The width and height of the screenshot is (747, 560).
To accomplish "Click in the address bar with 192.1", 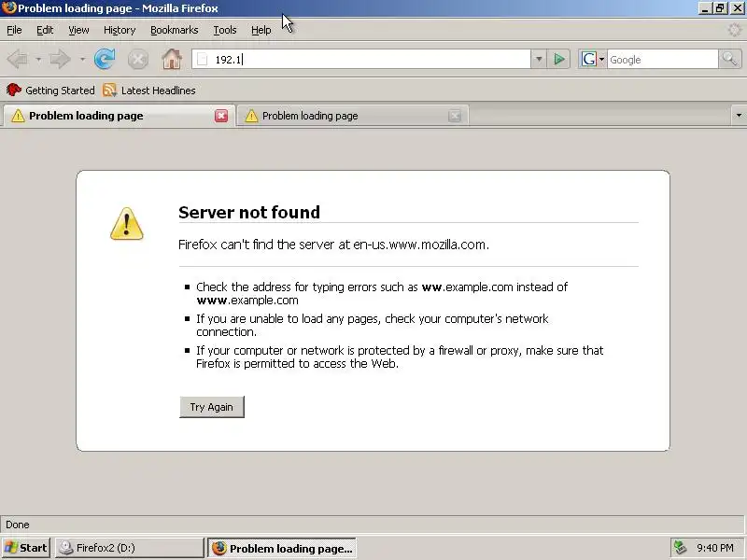I will point(361,60).
